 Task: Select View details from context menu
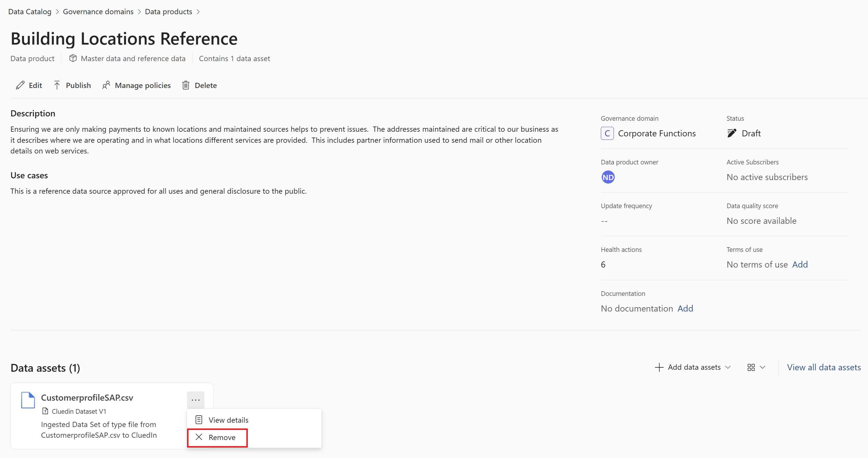tap(228, 420)
